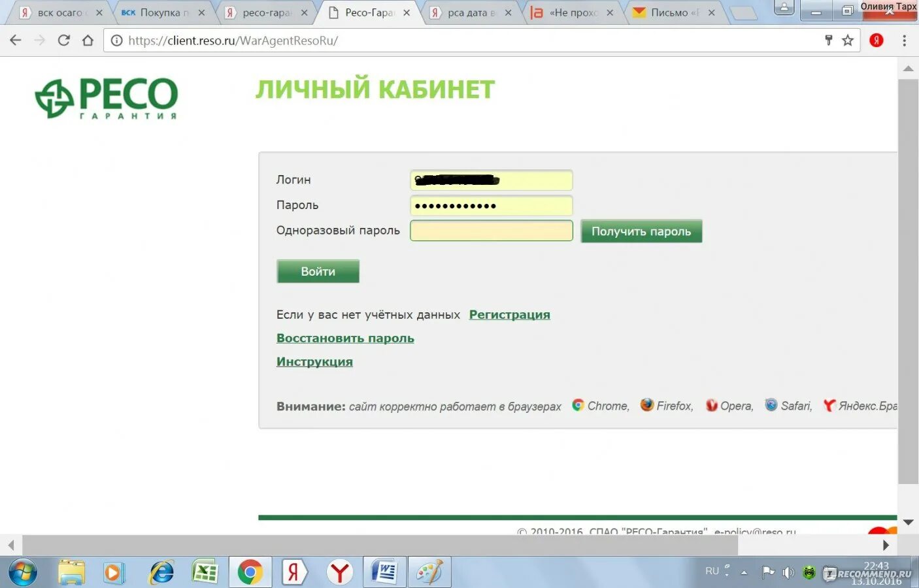Viewport: 919px width, 588px height.
Task: Switch to the '«Не прохо' tab
Action: pyautogui.click(x=573, y=12)
